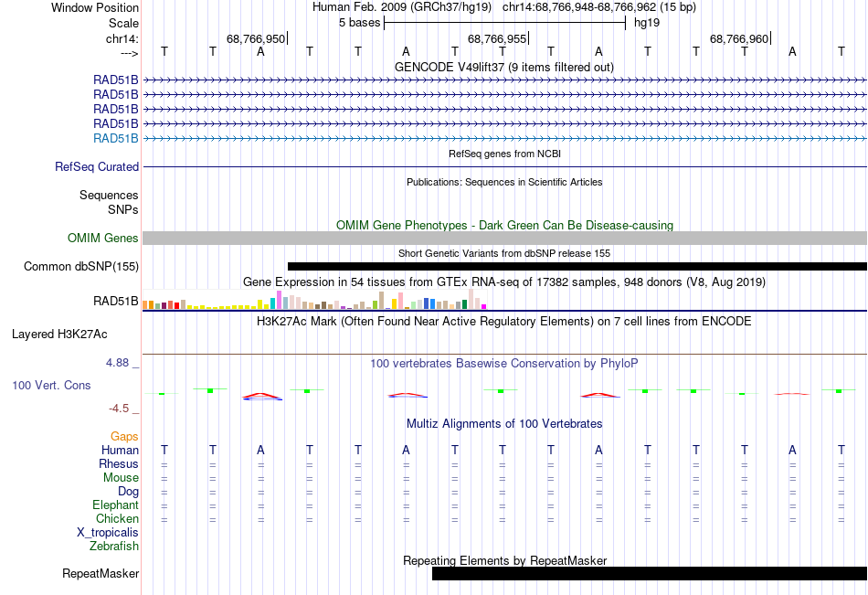
Task: Click the hg19 label beside the scale bar
Action: [647, 23]
